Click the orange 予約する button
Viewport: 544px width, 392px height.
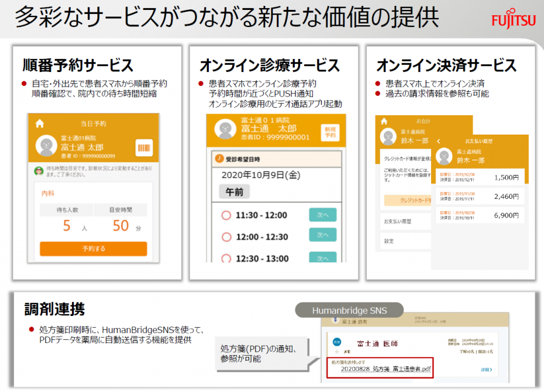[x=94, y=249]
